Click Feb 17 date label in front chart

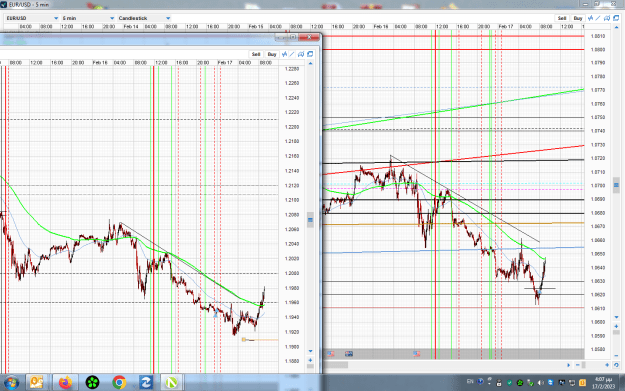[x=225, y=63]
